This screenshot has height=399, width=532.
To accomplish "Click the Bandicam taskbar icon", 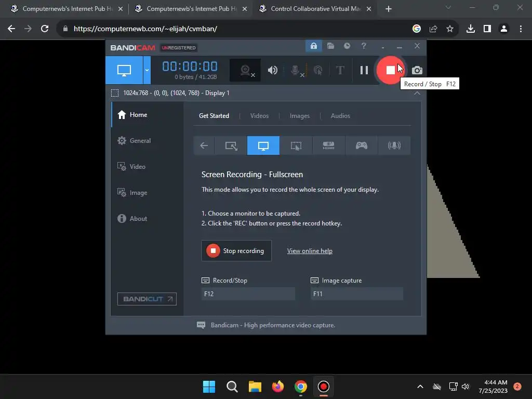I will (x=323, y=387).
